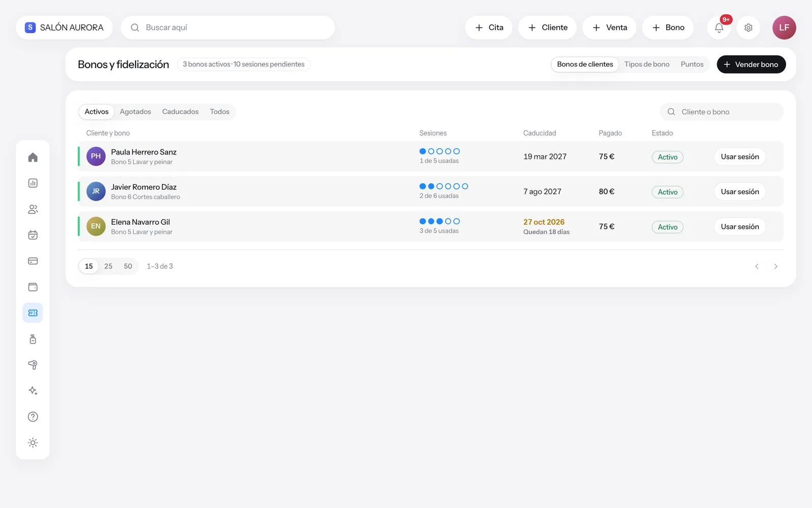
Task: Set page size to 15 rows
Action: (x=89, y=266)
